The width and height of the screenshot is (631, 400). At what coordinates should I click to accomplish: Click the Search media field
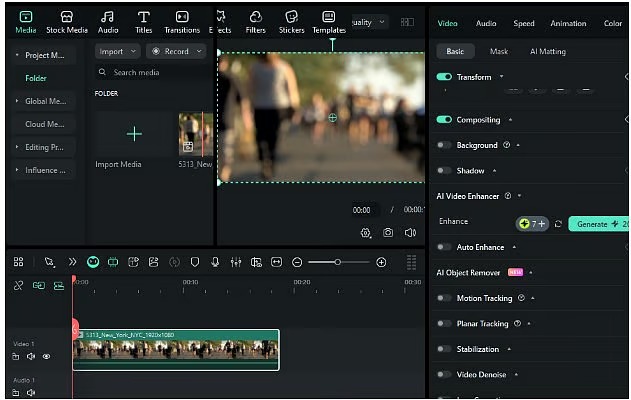(154, 72)
